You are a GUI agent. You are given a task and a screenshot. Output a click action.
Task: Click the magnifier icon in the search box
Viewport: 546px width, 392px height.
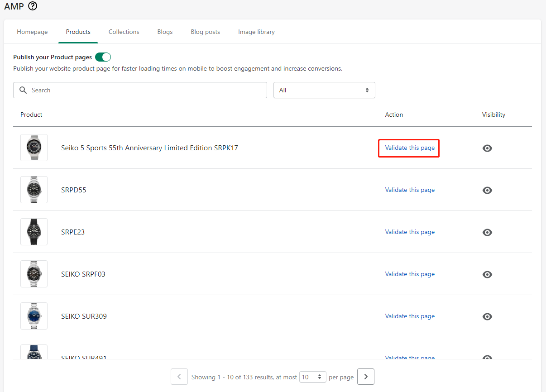click(23, 90)
